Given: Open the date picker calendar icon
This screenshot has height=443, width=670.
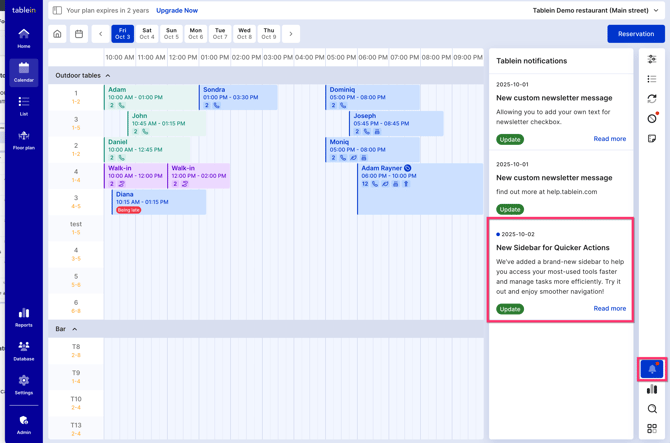Looking at the screenshot, I should click(x=79, y=34).
